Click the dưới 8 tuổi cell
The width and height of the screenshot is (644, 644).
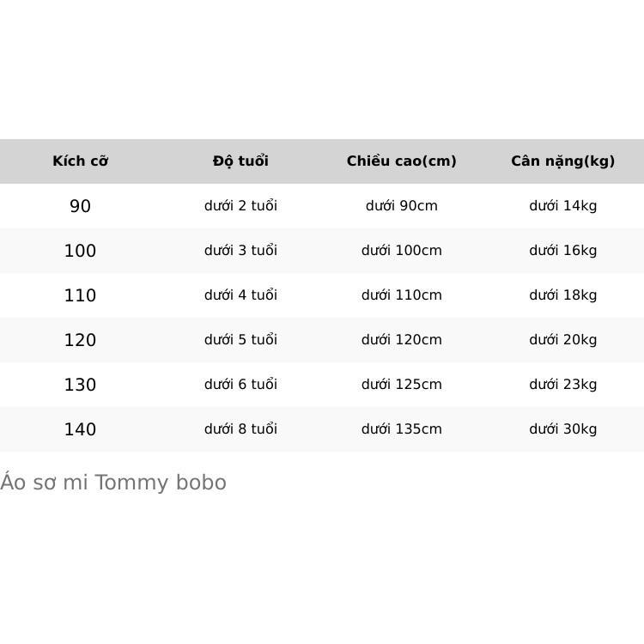pos(240,429)
